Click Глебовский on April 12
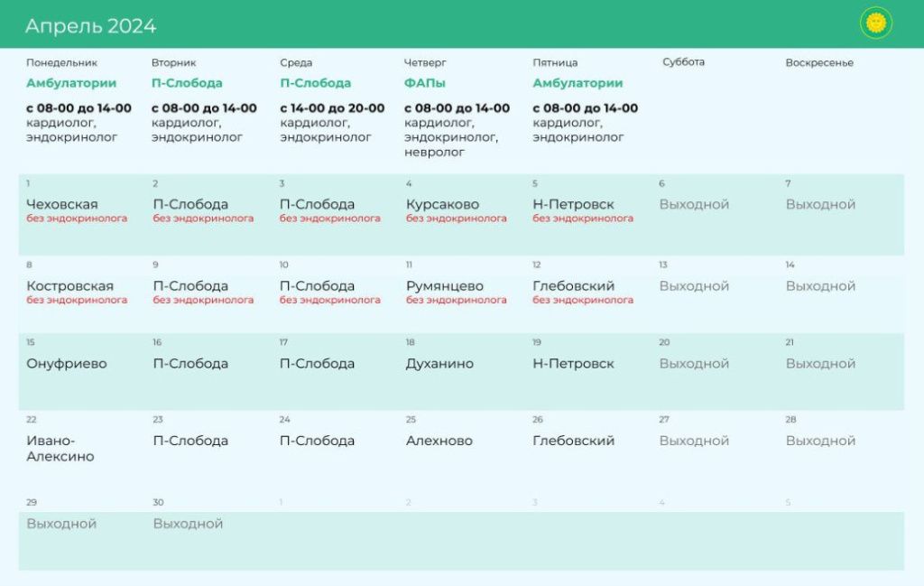The image size is (924, 586). [573, 286]
